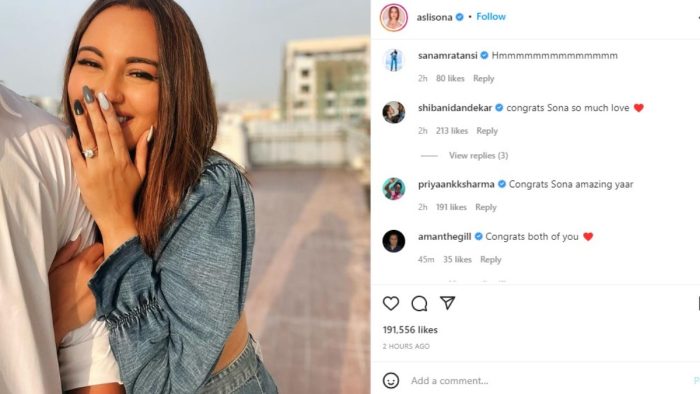Open shibanidandekar username link

click(455, 108)
